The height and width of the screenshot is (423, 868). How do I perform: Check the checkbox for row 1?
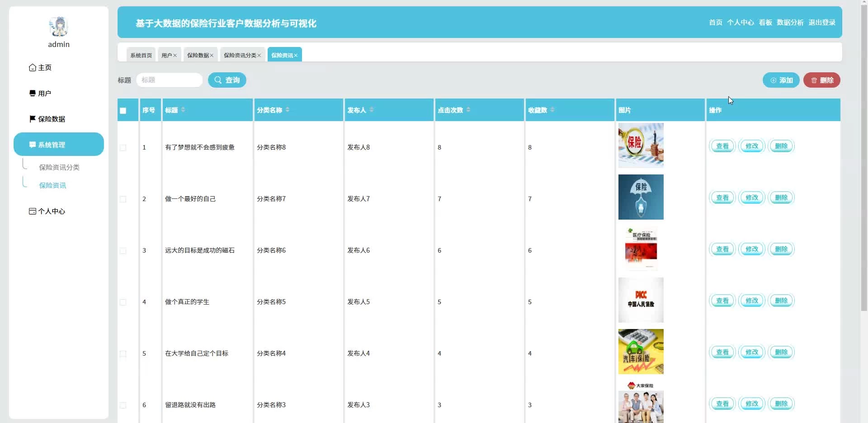[123, 148]
